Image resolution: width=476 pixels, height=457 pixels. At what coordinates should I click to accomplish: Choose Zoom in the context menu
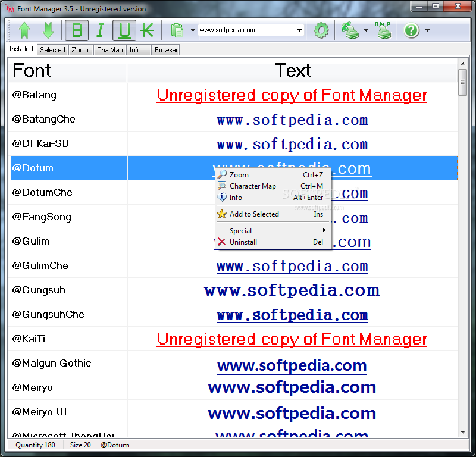tap(273, 175)
